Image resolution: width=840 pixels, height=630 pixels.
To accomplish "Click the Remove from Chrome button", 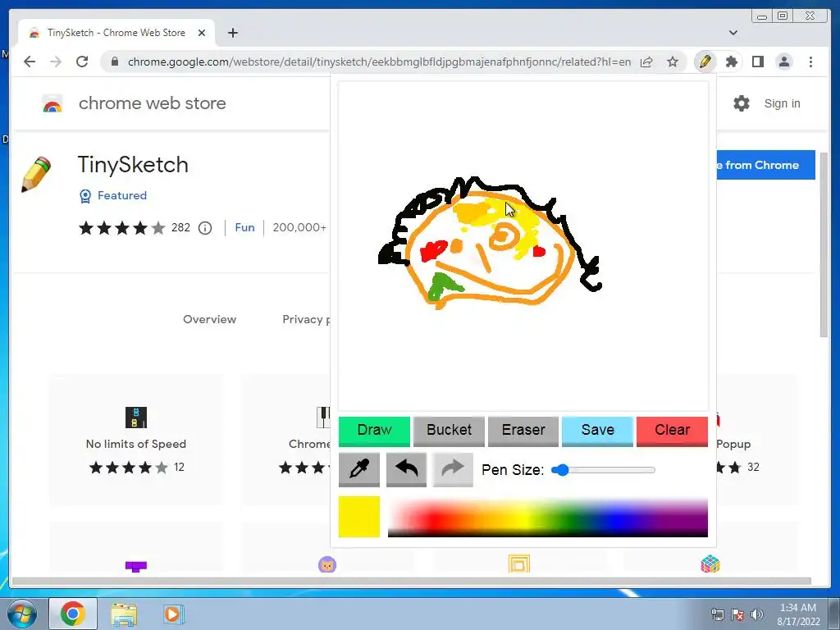I will click(x=765, y=165).
